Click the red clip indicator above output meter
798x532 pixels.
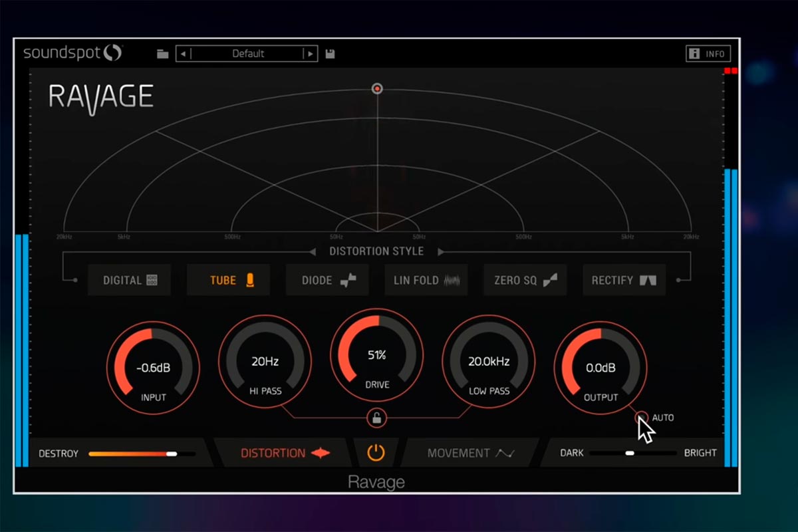(731, 70)
